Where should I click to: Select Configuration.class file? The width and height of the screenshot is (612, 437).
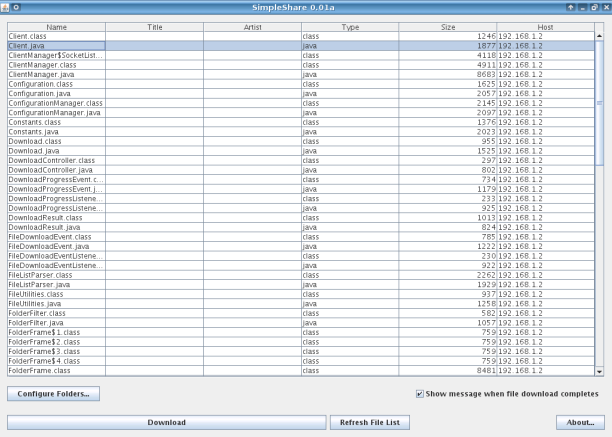(41, 84)
